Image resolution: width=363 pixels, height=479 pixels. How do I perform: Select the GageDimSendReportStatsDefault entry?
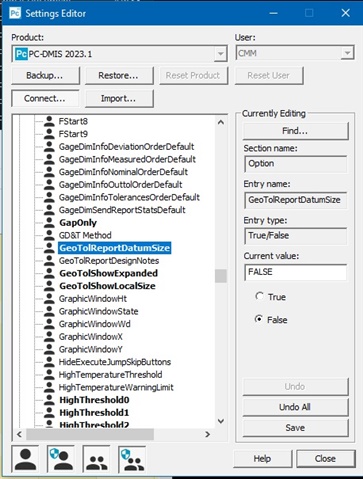(122, 210)
